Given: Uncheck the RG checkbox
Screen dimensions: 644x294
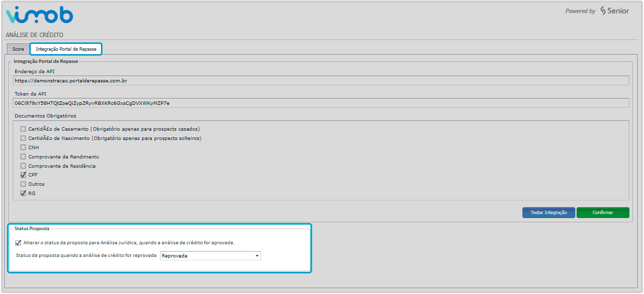Looking at the screenshot, I should pyautogui.click(x=23, y=193).
